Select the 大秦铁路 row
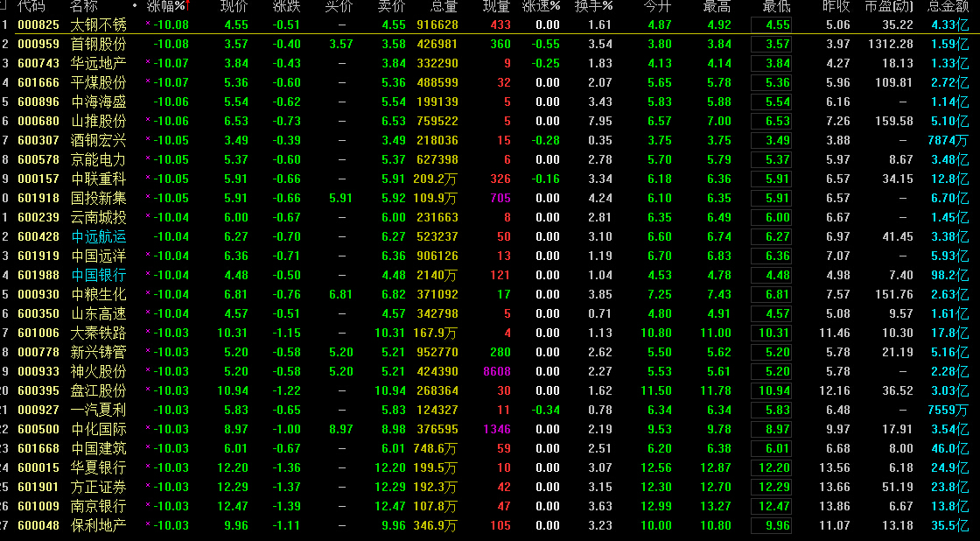The height and width of the screenshot is (541, 980). [98, 334]
